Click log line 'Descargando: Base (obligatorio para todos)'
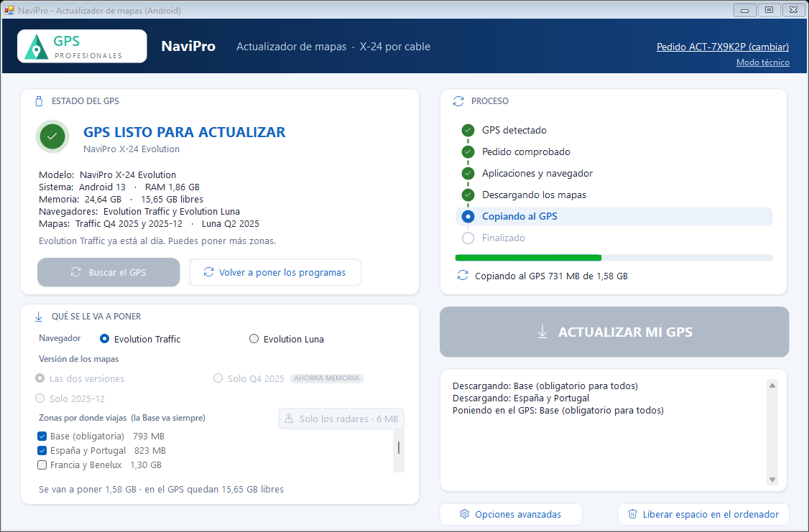809x532 pixels. coord(545,386)
